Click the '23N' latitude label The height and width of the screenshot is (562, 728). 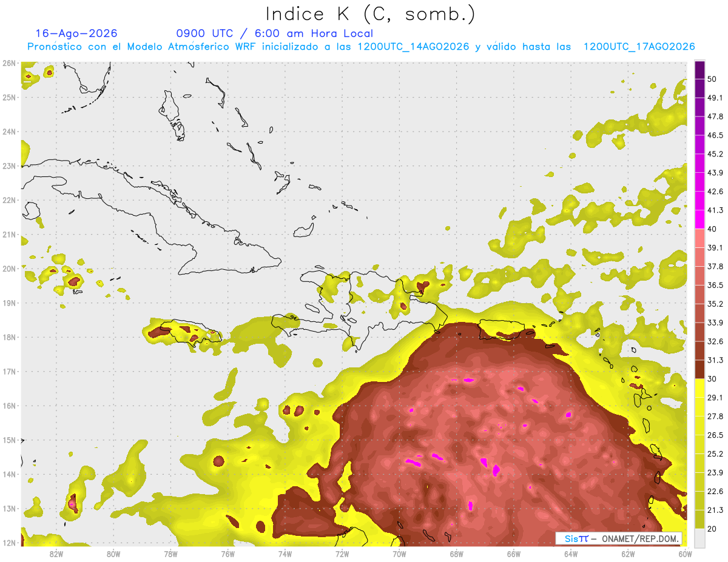pos(9,166)
